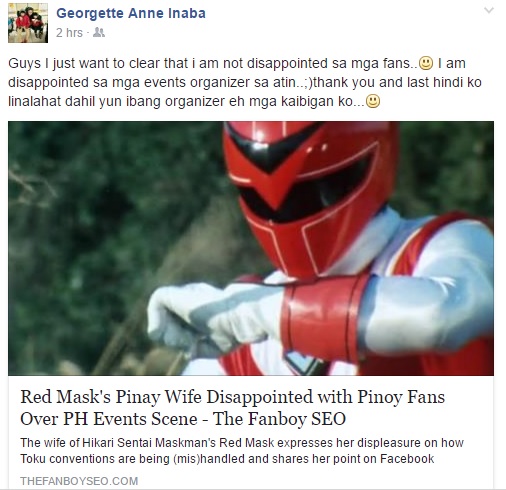Click the red helmet in the preview image

(x=310, y=197)
